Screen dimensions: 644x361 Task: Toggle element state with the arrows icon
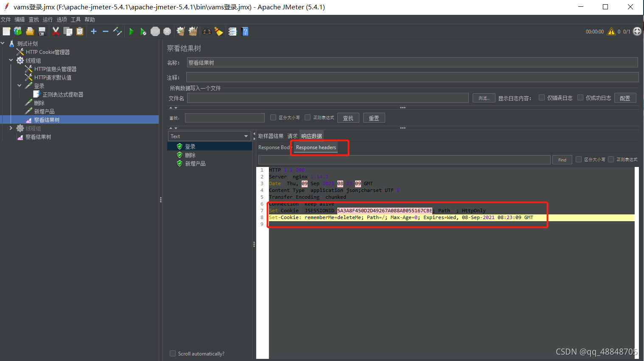pyautogui.click(x=118, y=31)
